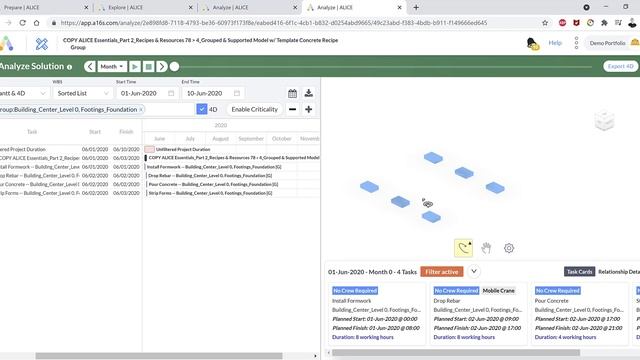Select the blue footing block nearest the cursor
The image size is (640, 360).
[431, 217]
